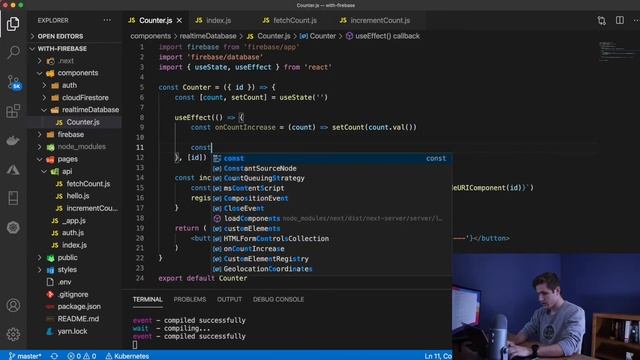Screen dimensions: 640x360
Task: Open the Kubernetes wheel icon view
Action: tap(13, 227)
